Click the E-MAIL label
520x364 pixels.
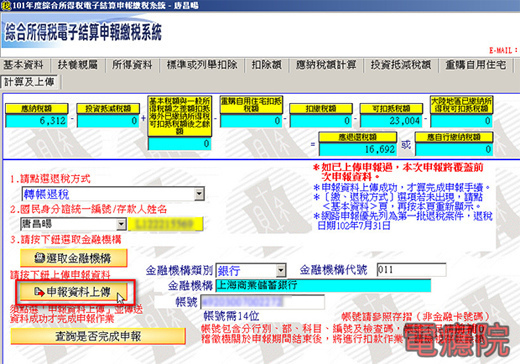pyautogui.click(x=503, y=51)
